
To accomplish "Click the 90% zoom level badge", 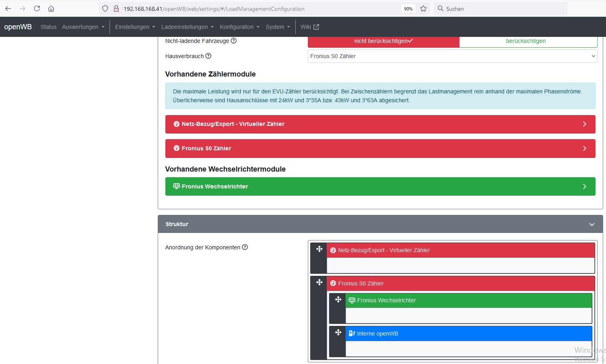I will pyautogui.click(x=408, y=9).
